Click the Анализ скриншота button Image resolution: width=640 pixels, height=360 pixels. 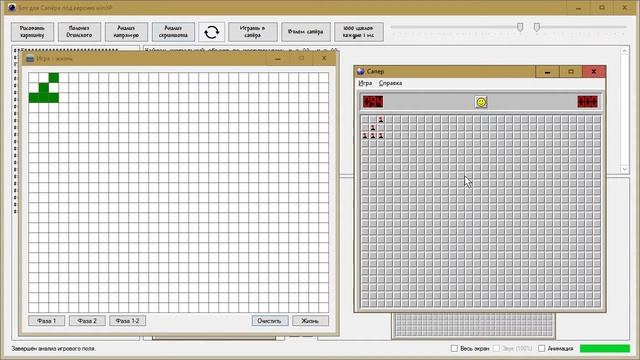pyautogui.click(x=173, y=32)
